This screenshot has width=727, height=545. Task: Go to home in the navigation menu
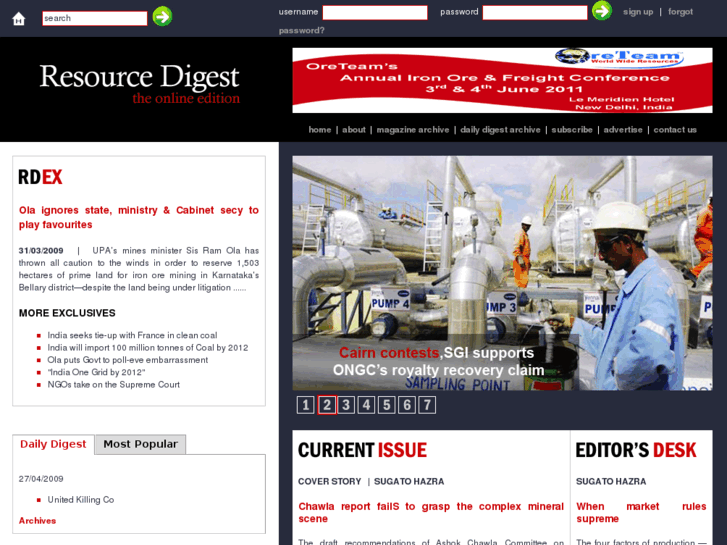[x=320, y=130]
